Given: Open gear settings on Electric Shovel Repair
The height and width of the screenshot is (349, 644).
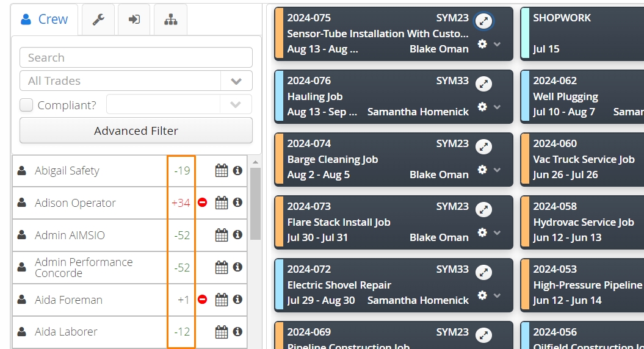Looking at the screenshot, I should 482,295.
